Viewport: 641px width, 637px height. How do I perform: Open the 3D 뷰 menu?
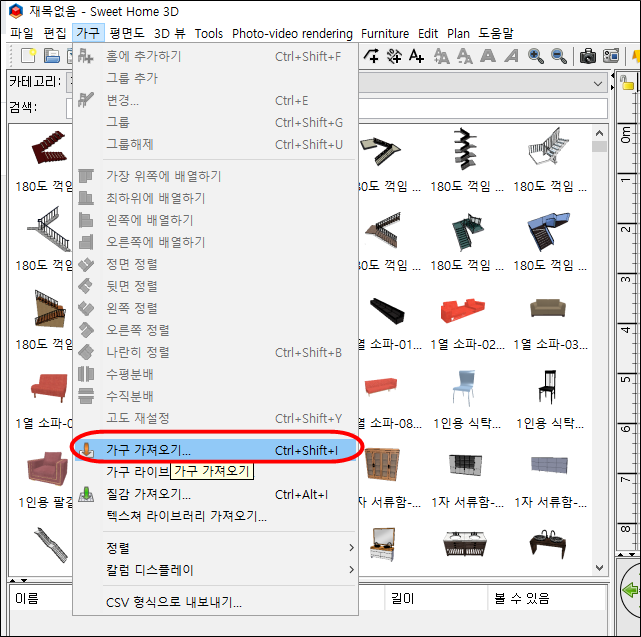[x=170, y=33]
